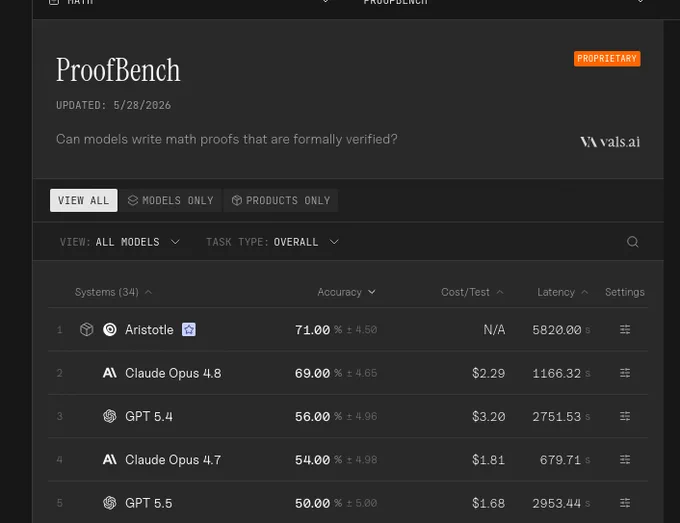
Task: Click the N/A cost cell for Aristotle
Action: click(494, 330)
